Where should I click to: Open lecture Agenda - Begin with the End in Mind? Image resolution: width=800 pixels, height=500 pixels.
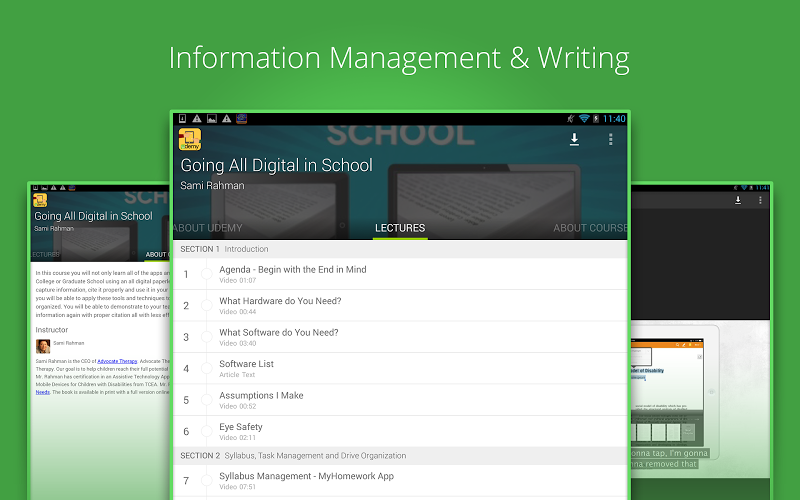pos(400,274)
